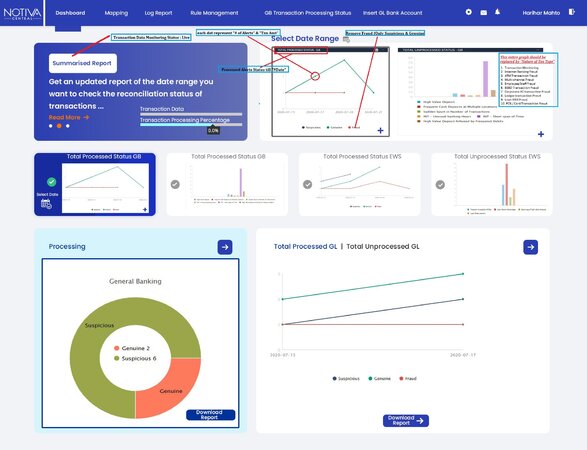Image resolution: width=587 pixels, height=450 pixels.
Task: Click the Read More arrow link
Action: click(x=69, y=117)
